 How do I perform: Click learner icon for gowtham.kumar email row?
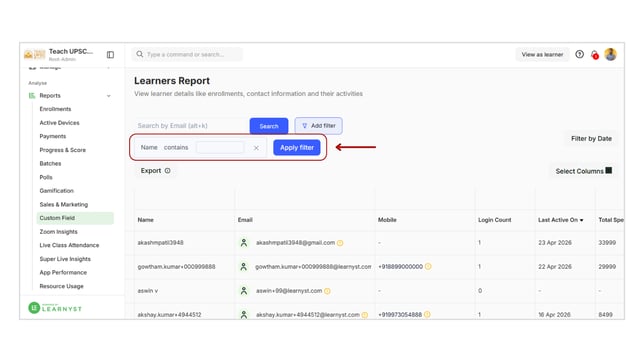coord(244,267)
